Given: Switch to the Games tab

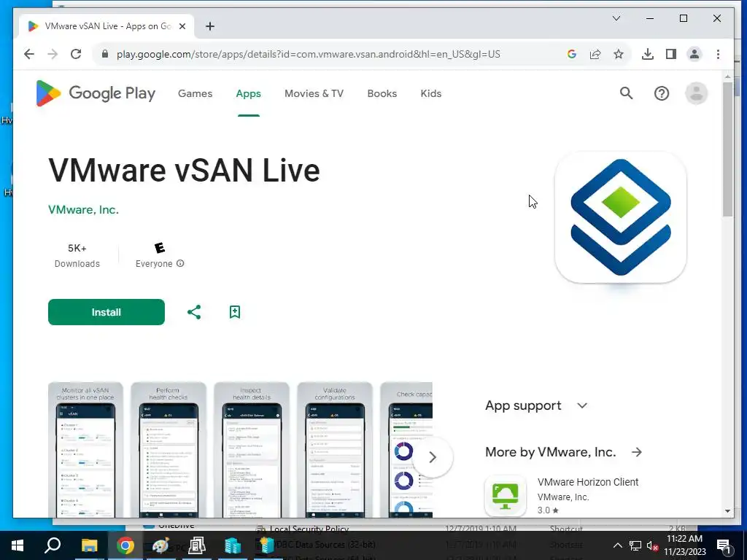Looking at the screenshot, I should tap(196, 94).
